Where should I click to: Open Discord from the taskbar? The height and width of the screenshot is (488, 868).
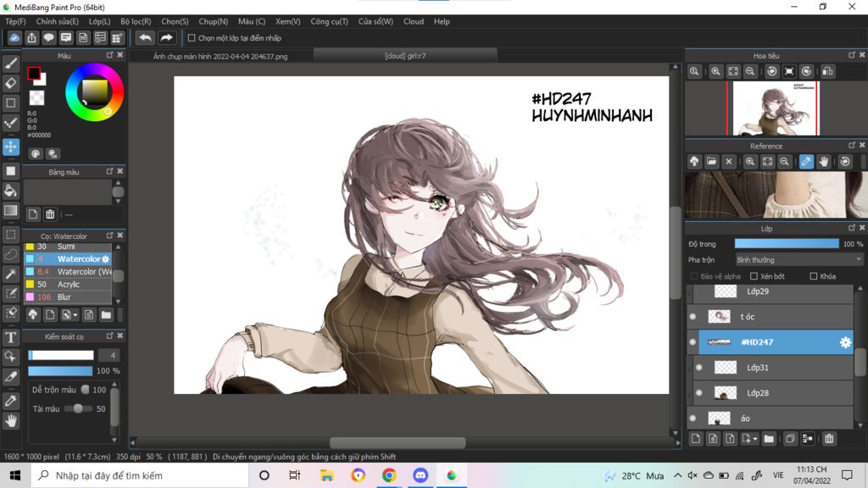point(420,475)
